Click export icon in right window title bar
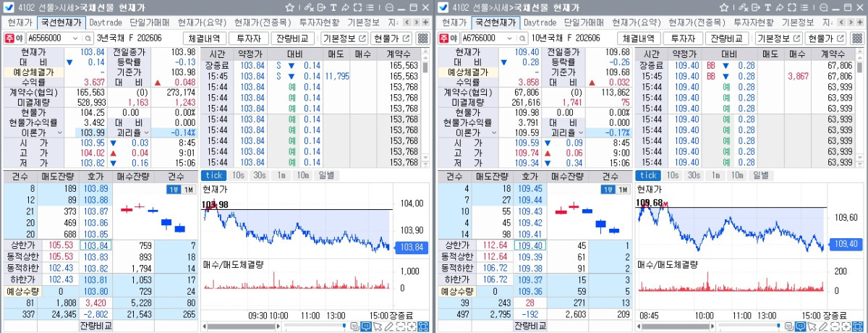The height and width of the screenshot is (333, 868). [756, 7]
